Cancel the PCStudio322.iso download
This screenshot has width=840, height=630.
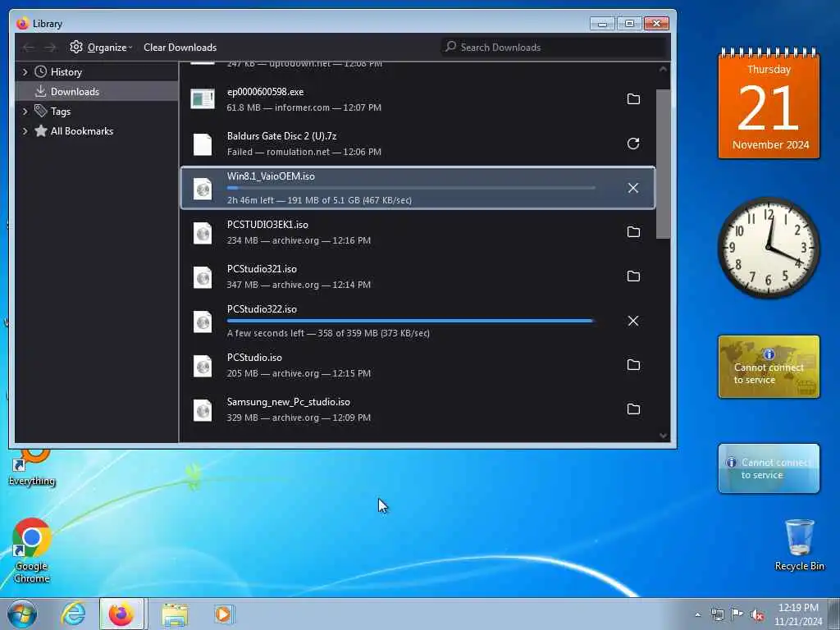coord(633,321)
